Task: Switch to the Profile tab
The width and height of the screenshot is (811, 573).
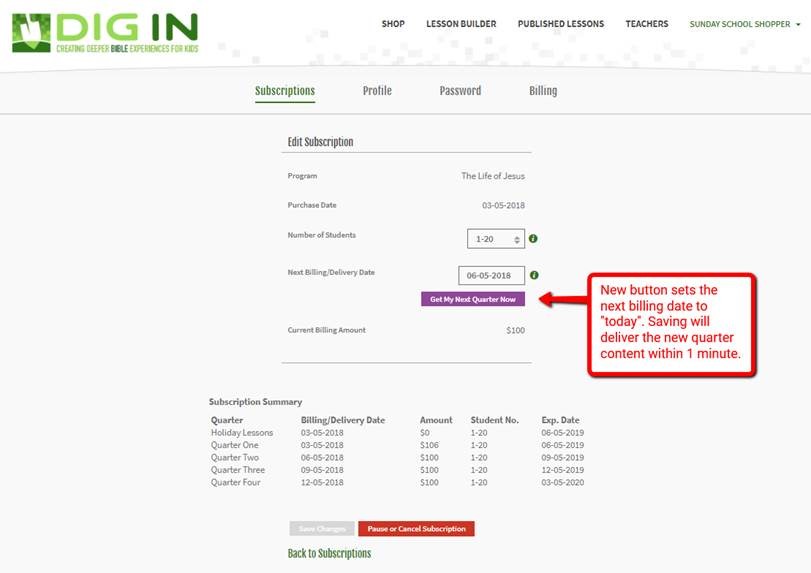Action: tap(377, 91)
